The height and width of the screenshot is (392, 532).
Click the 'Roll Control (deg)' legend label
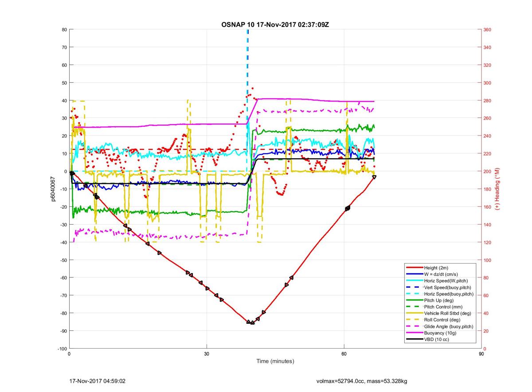click(442, 319)
